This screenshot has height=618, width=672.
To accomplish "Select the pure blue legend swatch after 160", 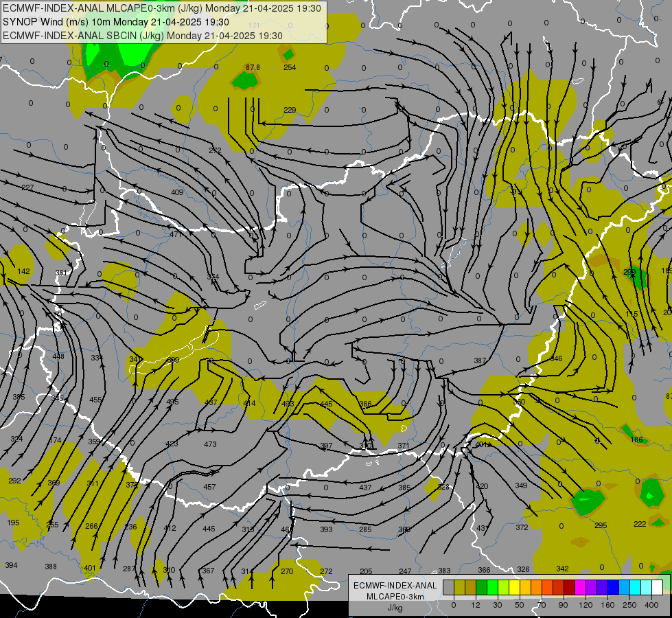I will [x=613, y=587].
